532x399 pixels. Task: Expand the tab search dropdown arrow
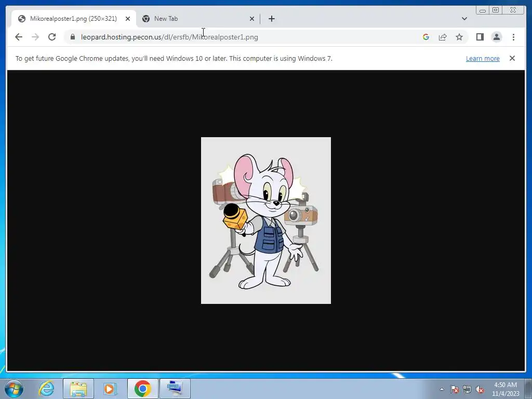click(464, 19)
